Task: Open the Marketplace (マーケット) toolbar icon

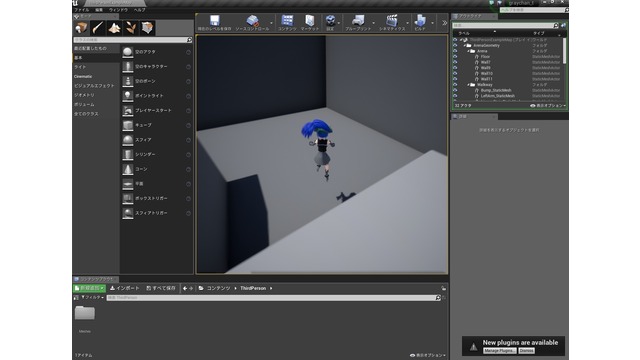Action: (310, 20)
